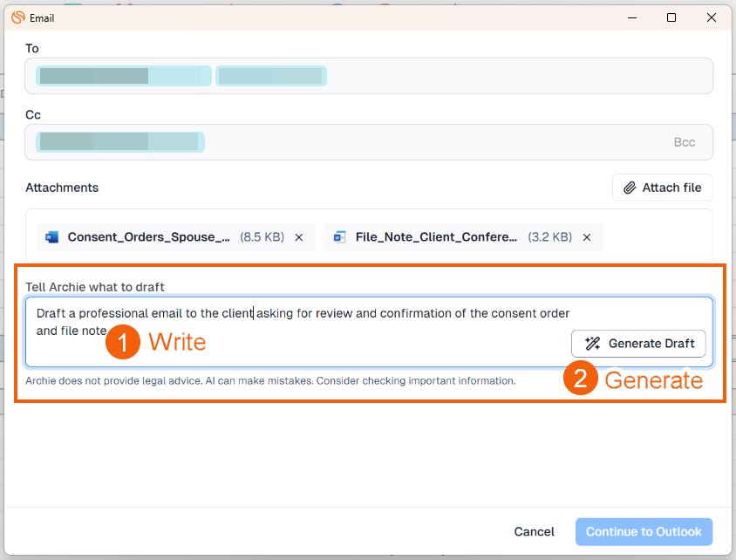Click the app logo in the title bar
Image resolution: width=736 pixels, height=560 pixels.
[x=18, y=17]
